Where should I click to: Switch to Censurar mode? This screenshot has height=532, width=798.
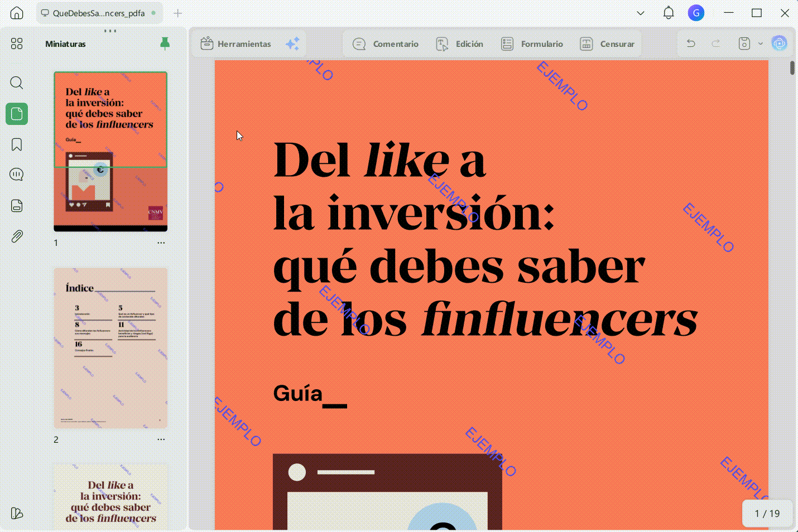[x=607, y=43]
